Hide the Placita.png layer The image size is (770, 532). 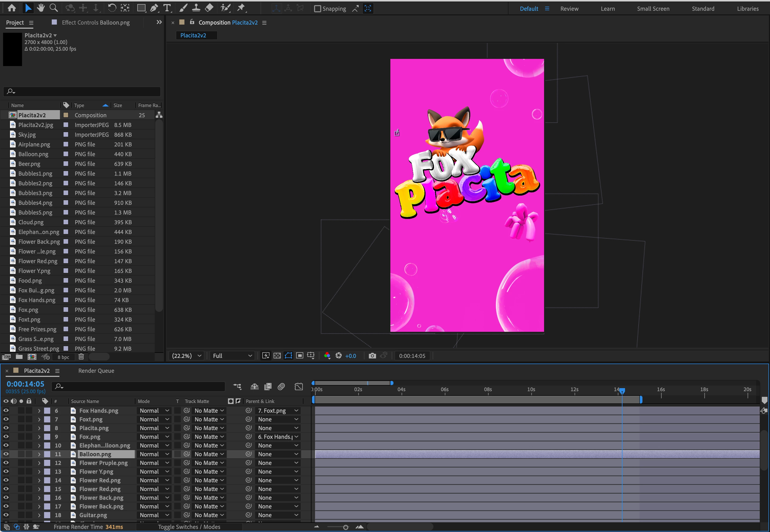pyautogui.click(x=6, y=428)
